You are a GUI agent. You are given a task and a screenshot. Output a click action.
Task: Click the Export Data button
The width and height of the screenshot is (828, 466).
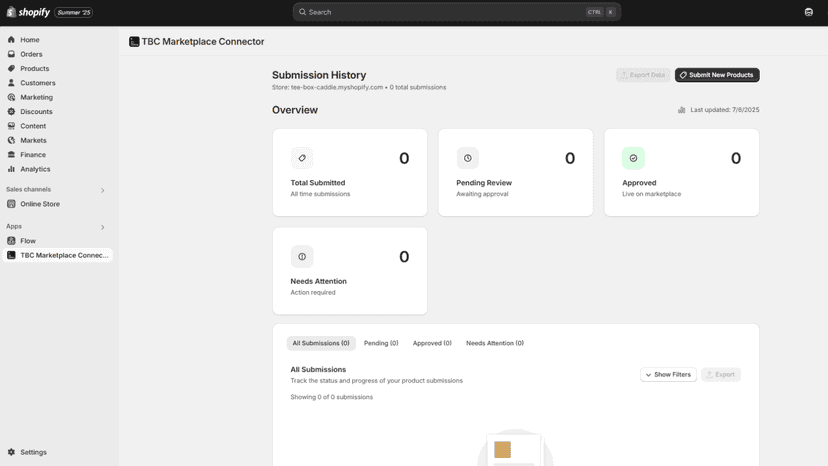(x=643, y=75)
